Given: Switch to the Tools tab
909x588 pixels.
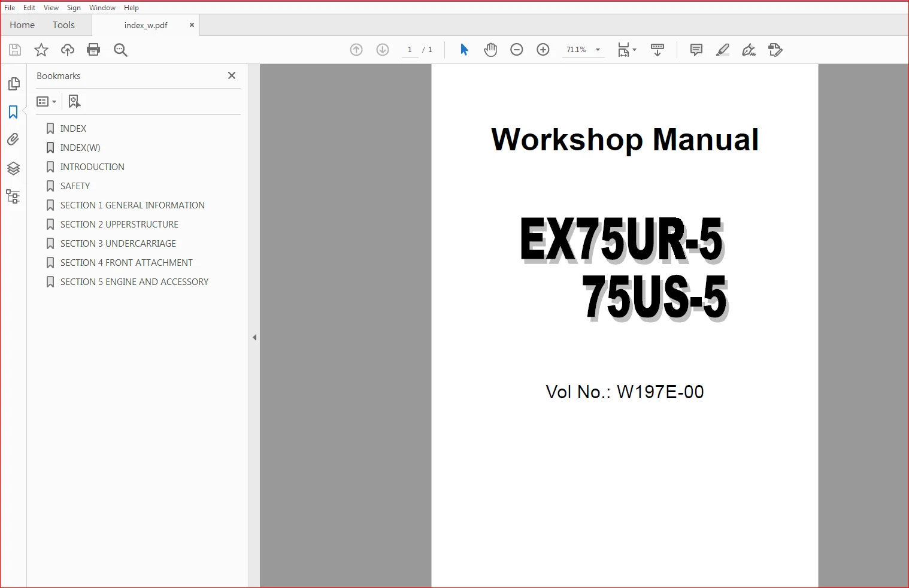Looking at the screenshot, I should (63, 25).
